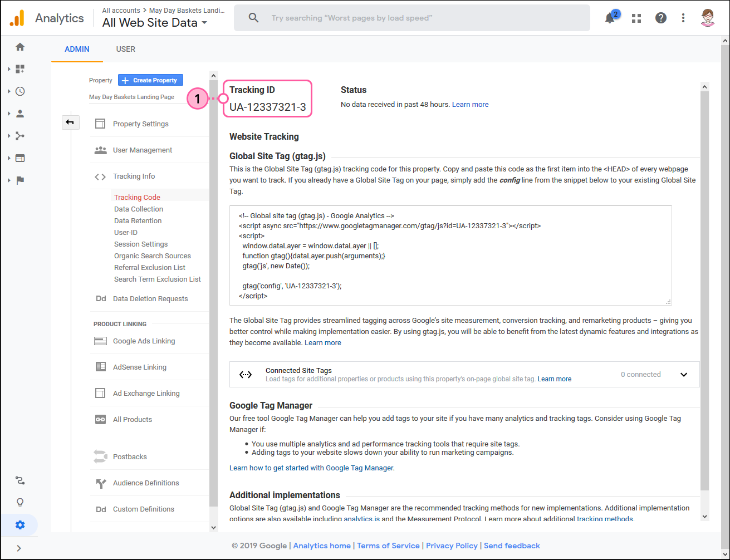Screen dimensions: 730x560
Task: Open the user account avatar
Action: 708,18
